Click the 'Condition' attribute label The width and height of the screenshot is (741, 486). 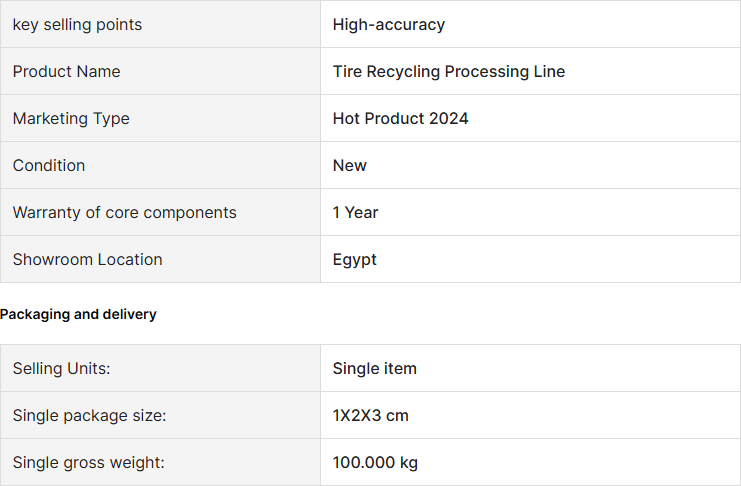point(49,165)
